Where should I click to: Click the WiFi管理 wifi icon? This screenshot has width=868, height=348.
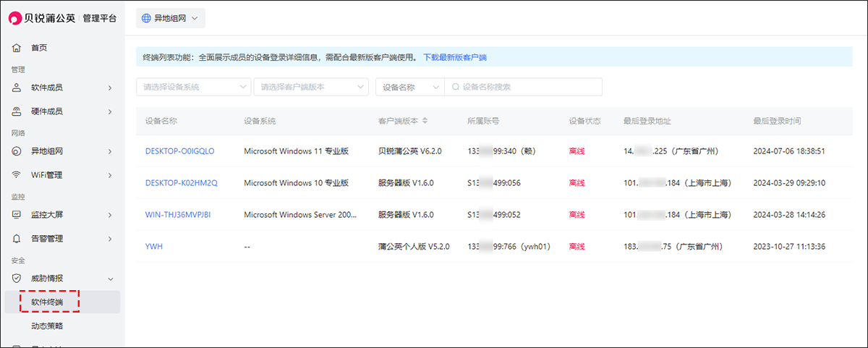17,175
